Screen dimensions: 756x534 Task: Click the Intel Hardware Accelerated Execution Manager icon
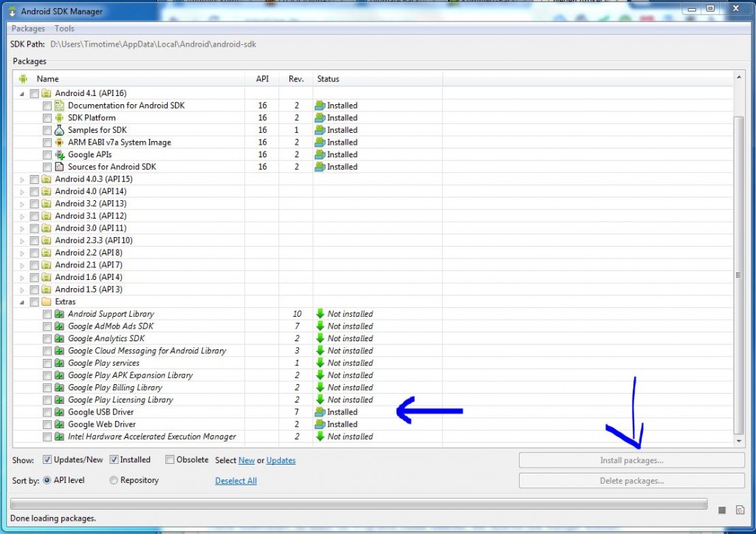[59, 437]
